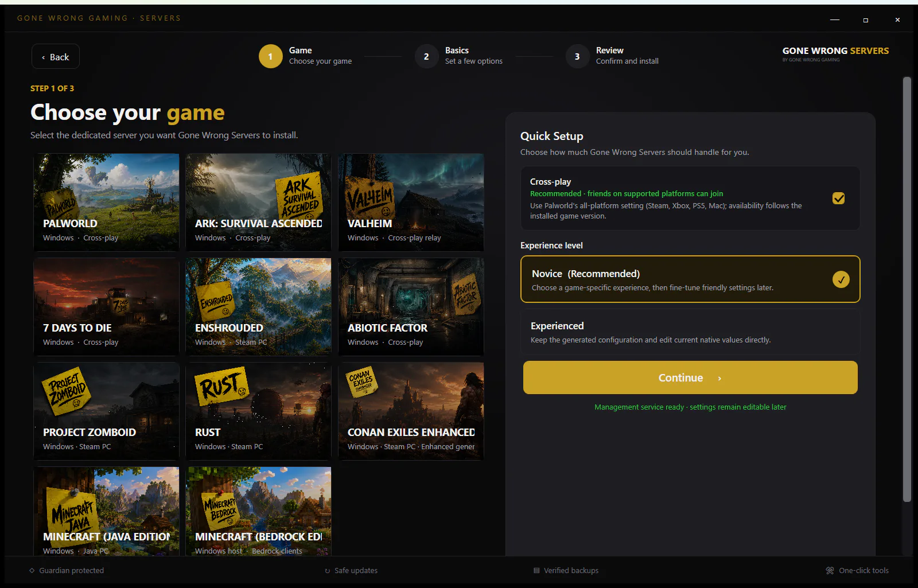This screenshot has height=588, width=918.
Task: Click the 'Verified backups' status text
Action: (x=571, y=571)
